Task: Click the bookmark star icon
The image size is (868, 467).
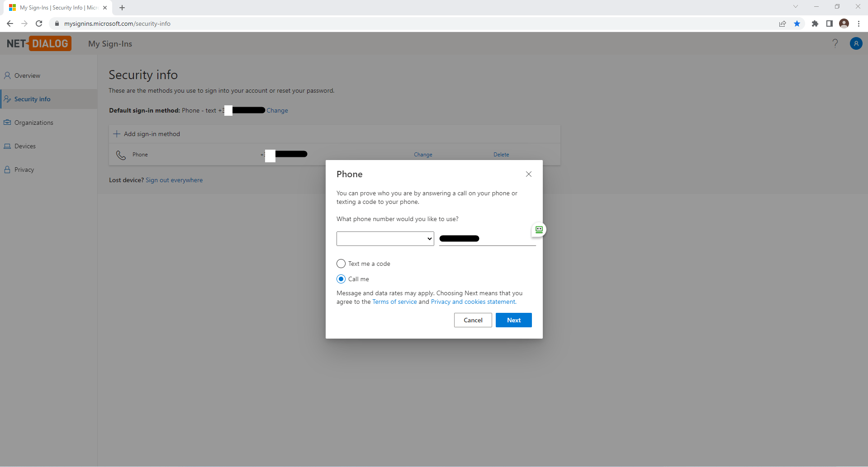Action: tap(797, 24)
